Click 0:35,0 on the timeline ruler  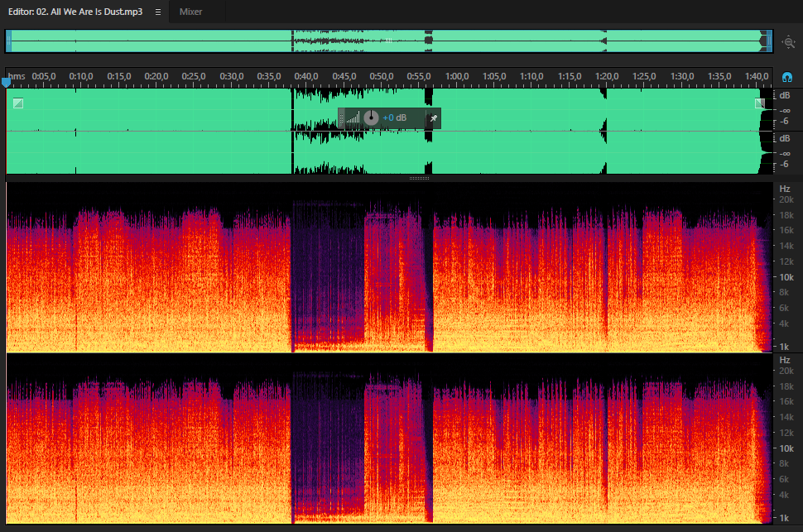tap(269, 76)
